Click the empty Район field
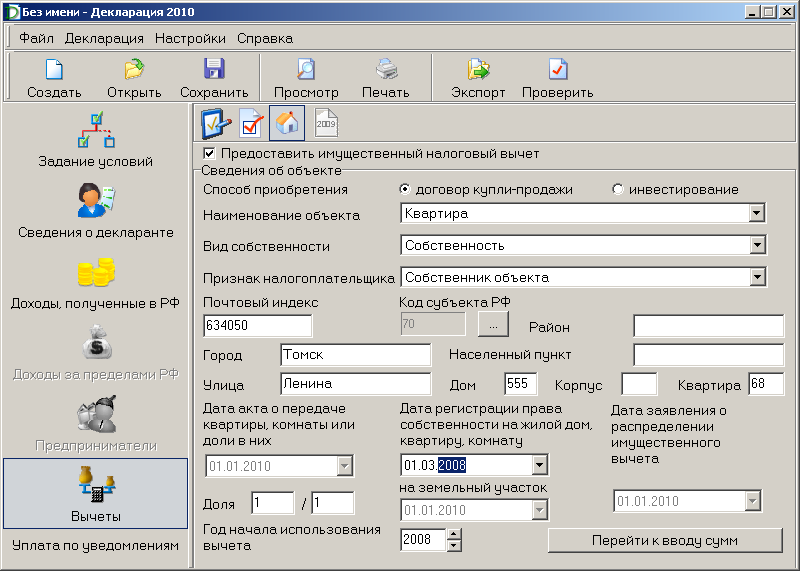The height and width of the screenshot is (571, 800). pyautogui.click(x=709, y=326)
